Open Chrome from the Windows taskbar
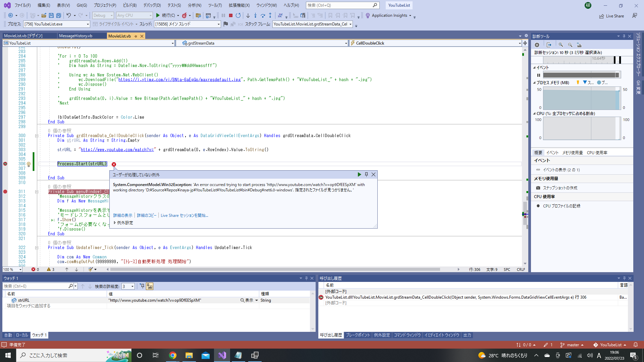 coord(173,355)
